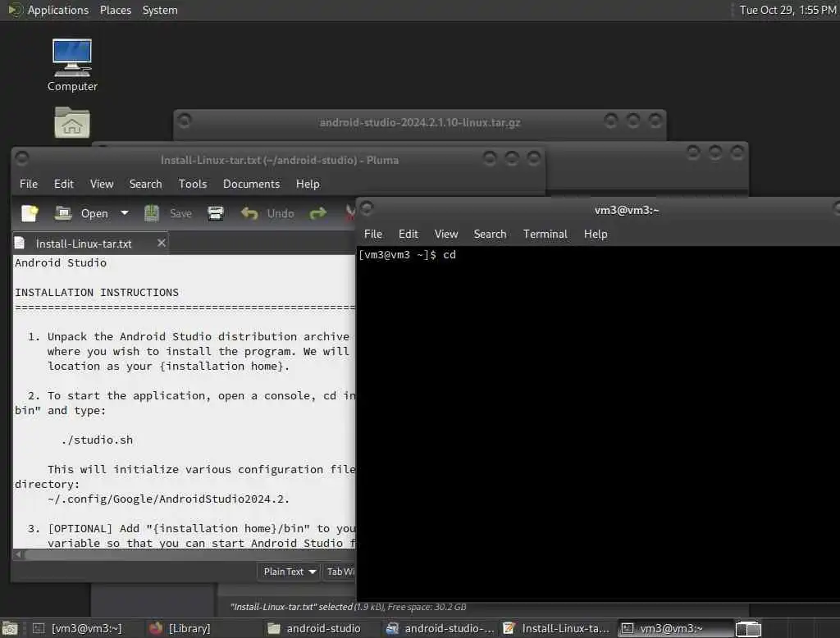Screen dimensions: 840x638
Task: Click the vm3@vm3:~ terminal title text
Action: click(626, 210)
